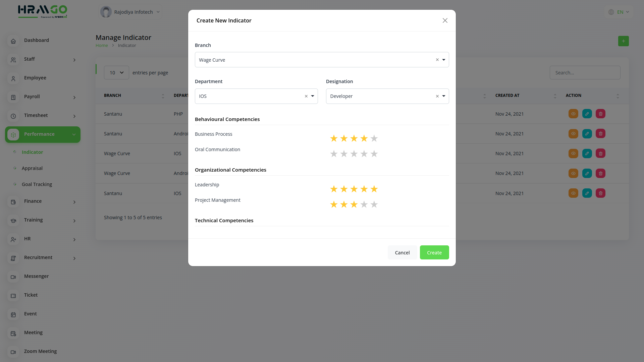Open the Designation dropdown arrow

pos(443,96)
